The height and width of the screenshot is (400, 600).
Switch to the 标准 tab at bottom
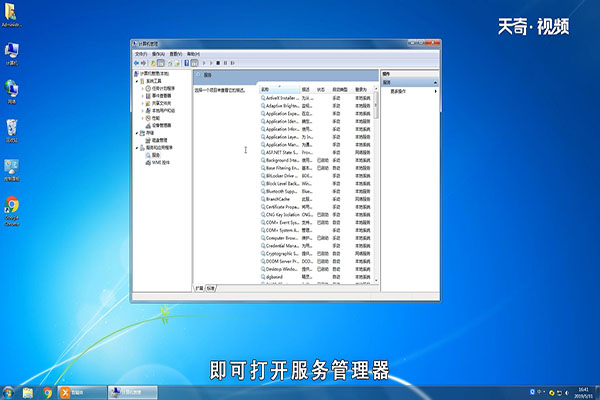[x=211, y=288]
